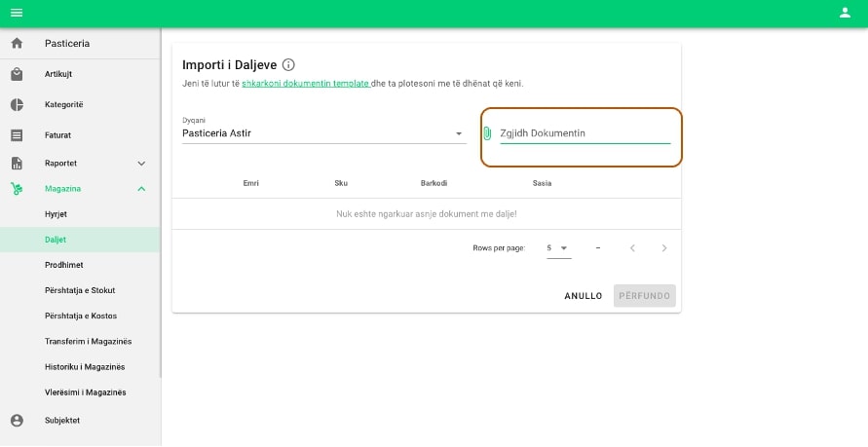The height and width of the screenshot is (447, 868).
Task: Click the paperclip attachment icon
Action: [x=487, y=133]
